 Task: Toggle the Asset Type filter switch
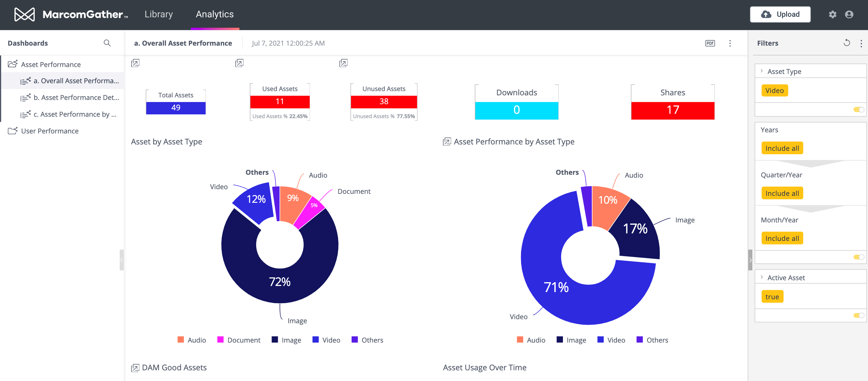pos(858,110)
